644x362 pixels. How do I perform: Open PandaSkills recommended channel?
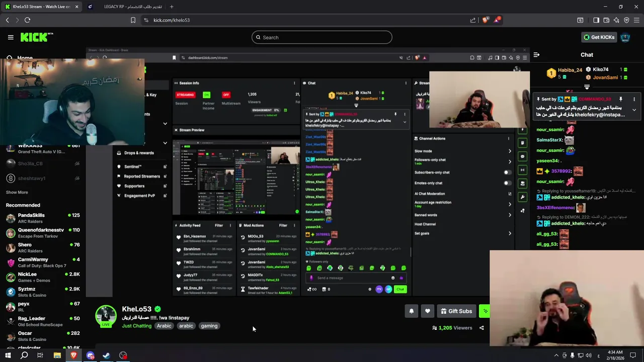(x=43, y=218)
